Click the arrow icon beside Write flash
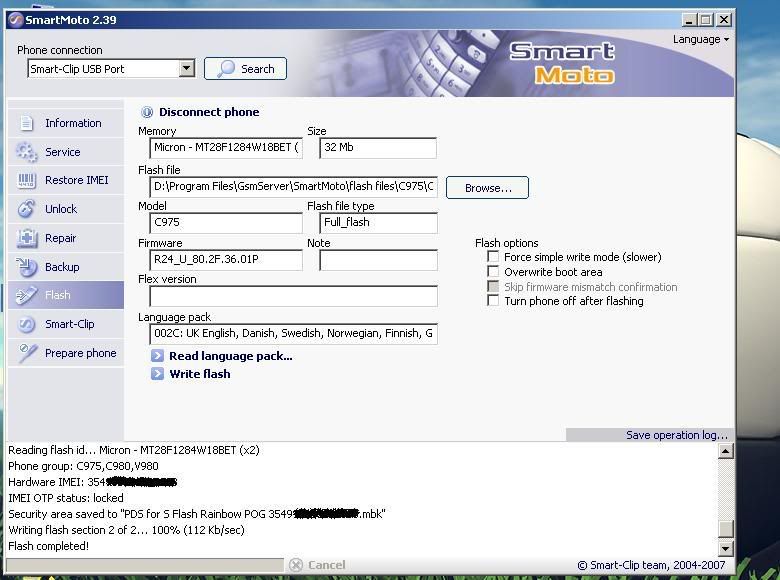Screen dimensions: 780x580 click(x=157, y=374)
